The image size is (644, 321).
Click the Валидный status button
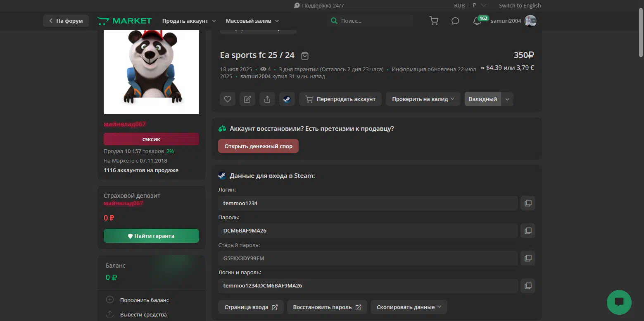click(482, 99)
